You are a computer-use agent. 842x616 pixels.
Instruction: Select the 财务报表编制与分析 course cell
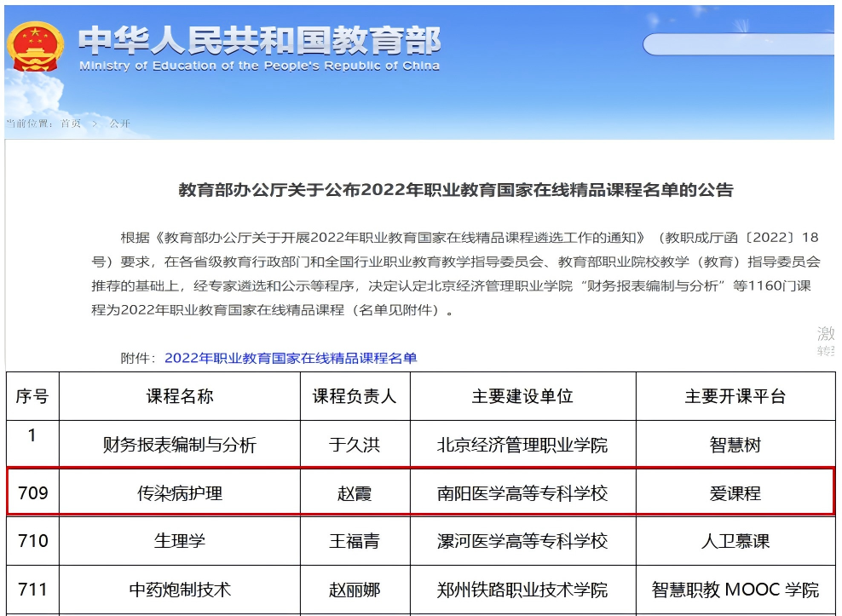click(179, 444)
